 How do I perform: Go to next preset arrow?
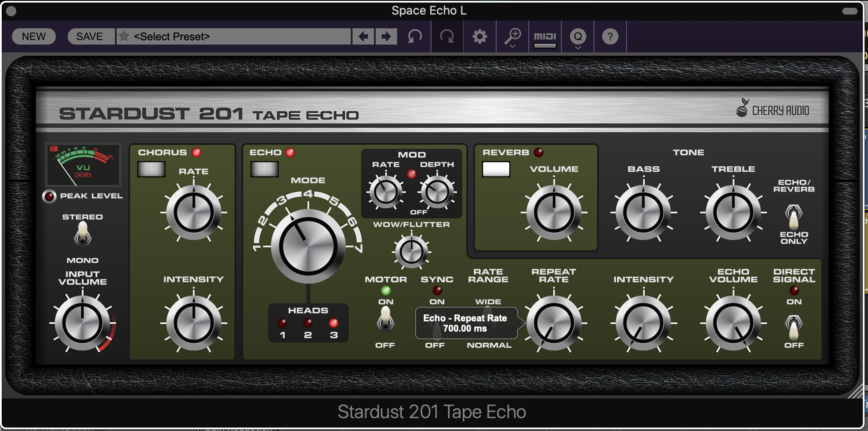pyautogui.click(x=386, y=36)
